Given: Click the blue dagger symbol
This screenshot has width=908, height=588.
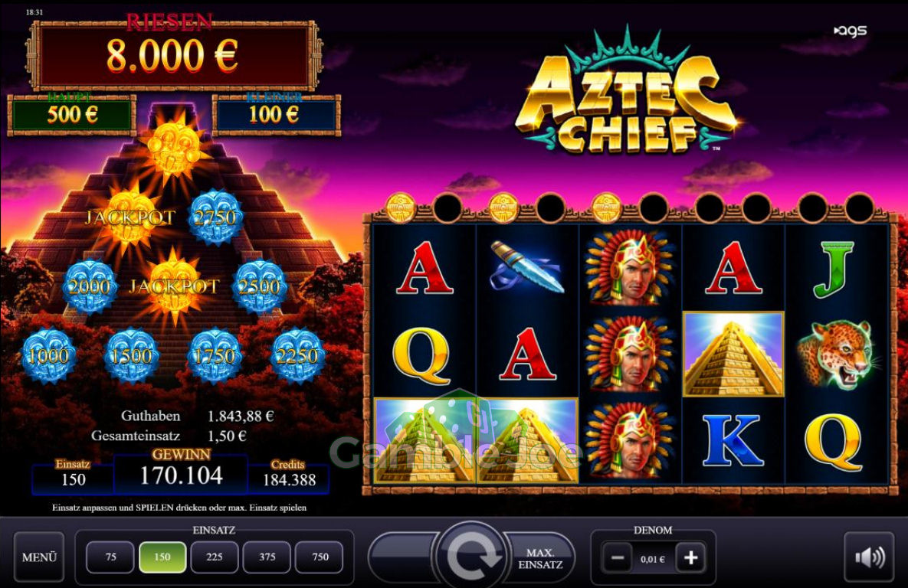Looking at the screenshot, I should (x=527, y=267).
